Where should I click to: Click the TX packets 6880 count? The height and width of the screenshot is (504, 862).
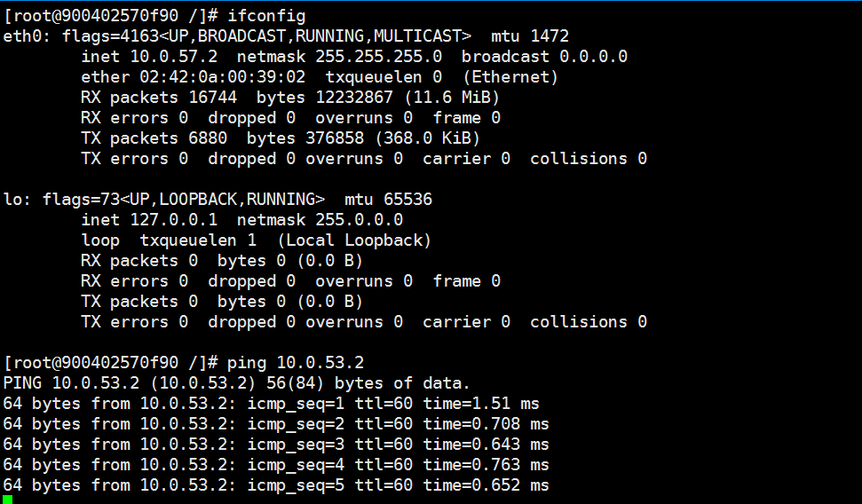point(208,138)
